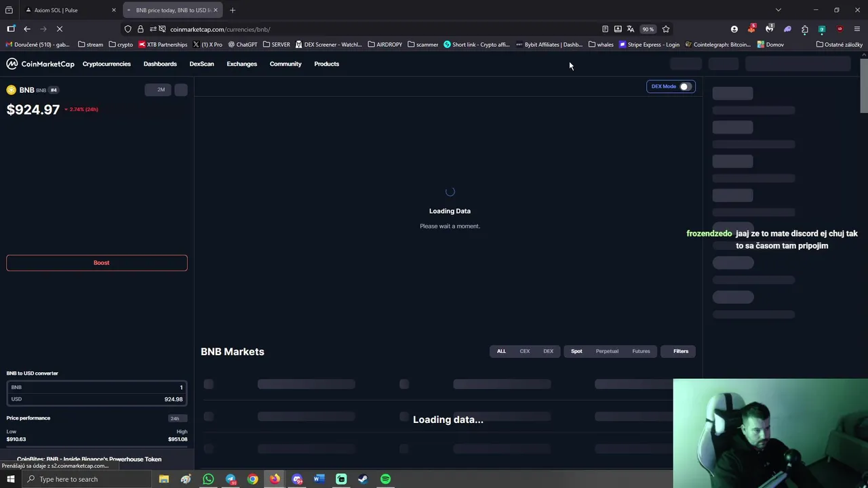Click the red Boost button
Image resolution: width=868 pixels, height=488 pixels.
point(97,262)
